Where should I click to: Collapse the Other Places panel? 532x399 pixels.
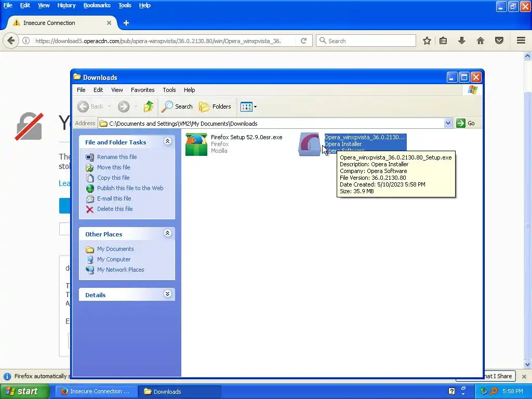tap(167, 233)
